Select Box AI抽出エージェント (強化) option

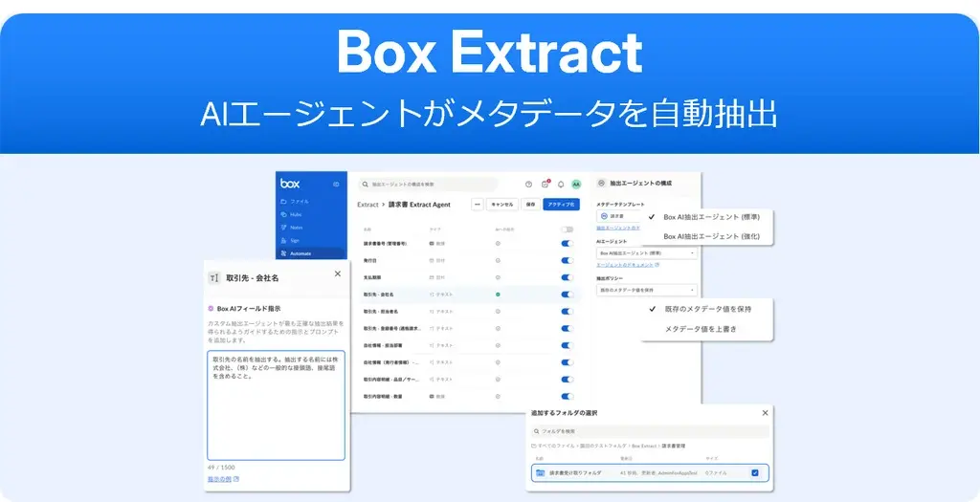tap(707, 236)
